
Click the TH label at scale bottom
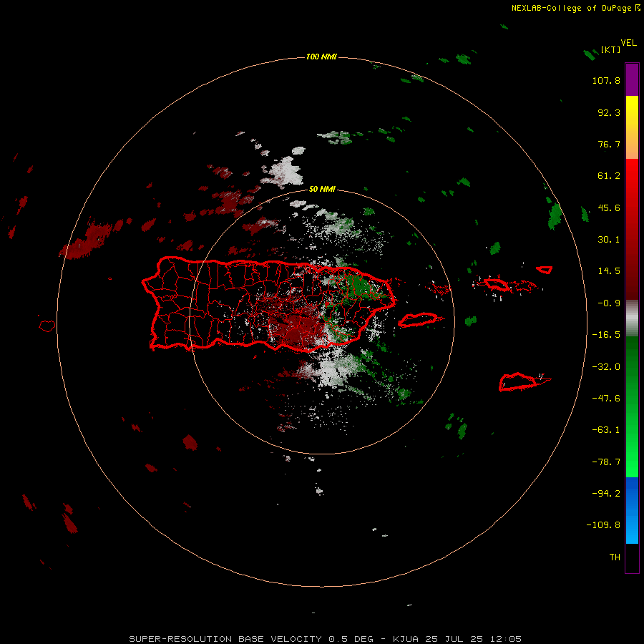[x=615, y=557]
